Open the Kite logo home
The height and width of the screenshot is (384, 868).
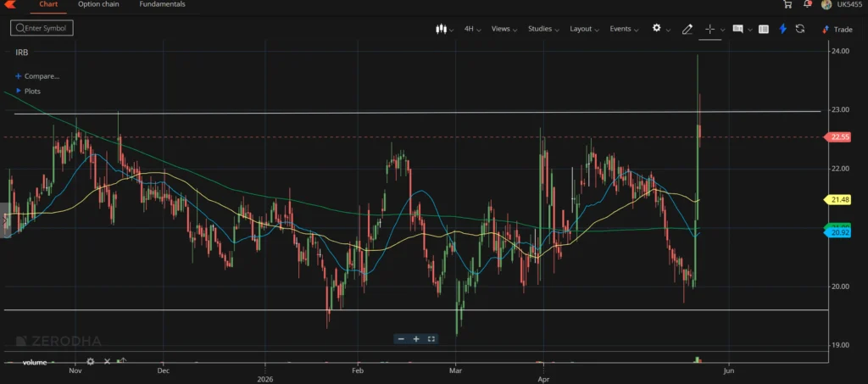[9, 4]
